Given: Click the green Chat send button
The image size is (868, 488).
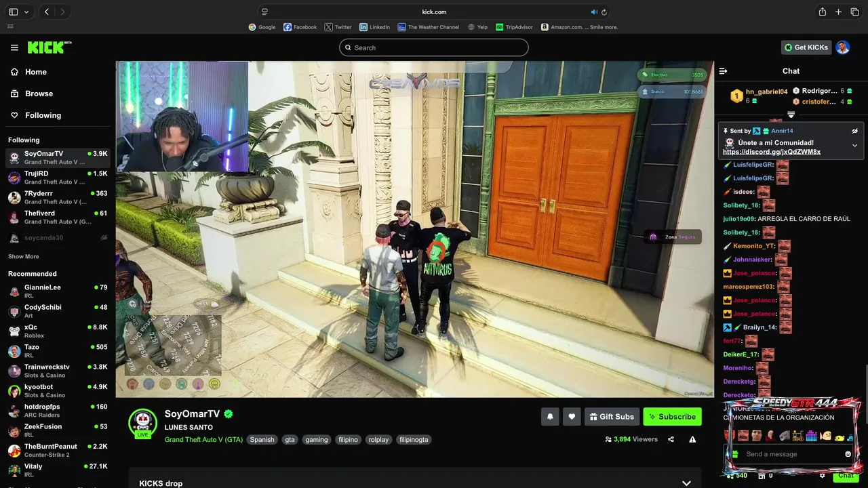Looking at the screenshot, I should [x=846, y=476].
